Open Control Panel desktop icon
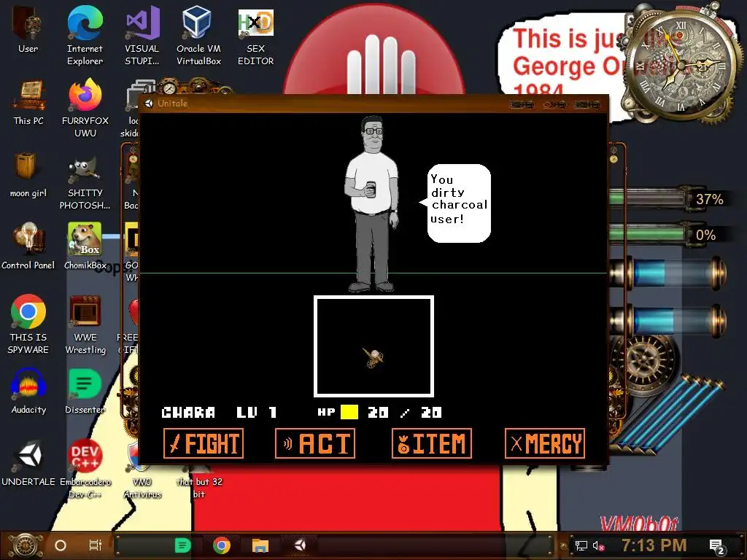Screen dimensions: 747x560 click(x=28, y=246)
